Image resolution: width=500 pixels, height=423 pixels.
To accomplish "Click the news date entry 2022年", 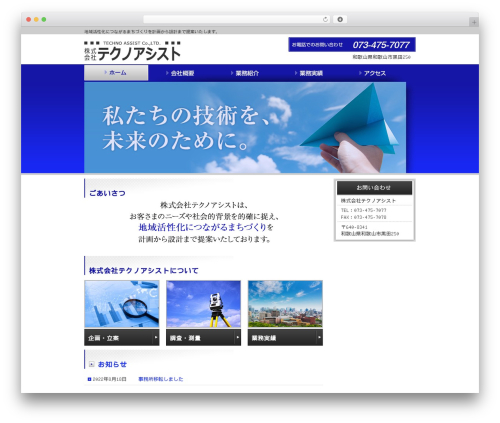I will click(x=109, y=379).
